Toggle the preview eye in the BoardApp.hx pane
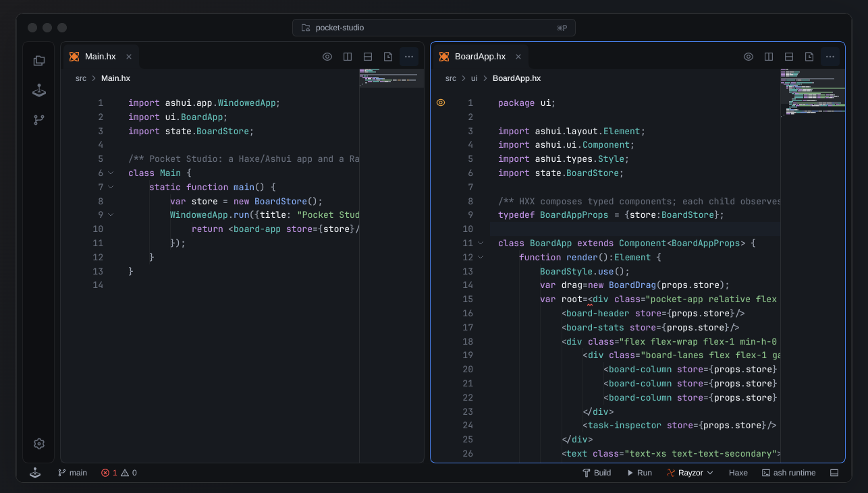The height and width of the screenshot is (493, 868). point(749,57)
